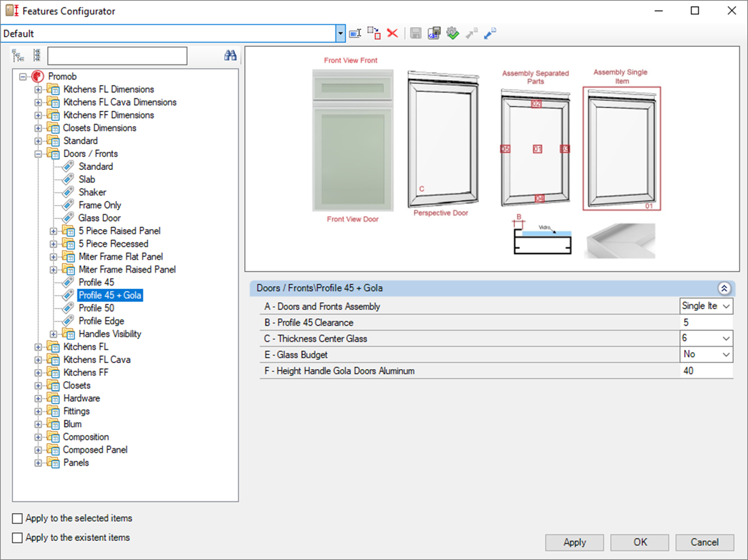The image size is (748, 560).
Task: Click the blue arrow export icon
Action: click(490, 33)
